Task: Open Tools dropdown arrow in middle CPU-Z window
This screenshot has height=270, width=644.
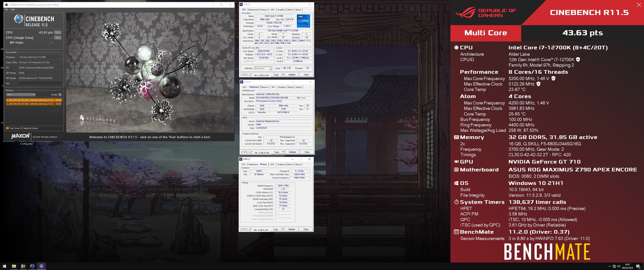Action: coord(283,152)
